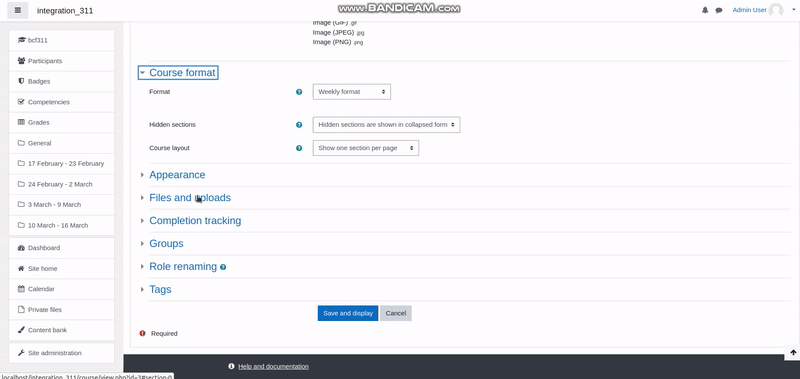The height and width of the screenshot is (379, 800).
Task: Click the Admin User name link
Action: click(x=749, y=10)
